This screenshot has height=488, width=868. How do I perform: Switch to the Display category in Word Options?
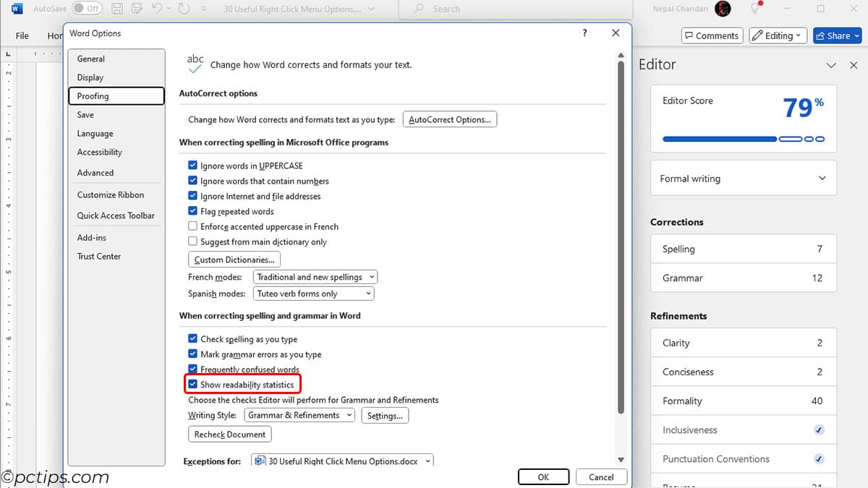point(90,77)
